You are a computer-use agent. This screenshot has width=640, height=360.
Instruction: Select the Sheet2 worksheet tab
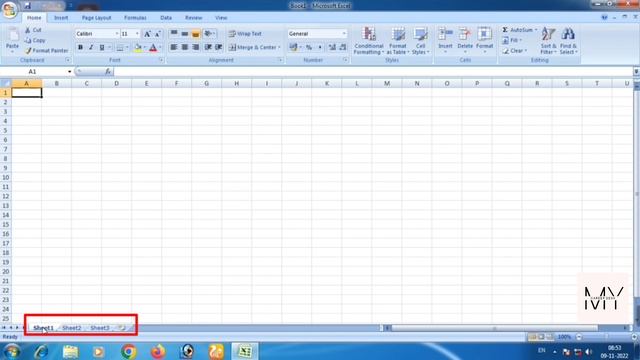pyautogui.click(x=72, y=328)
